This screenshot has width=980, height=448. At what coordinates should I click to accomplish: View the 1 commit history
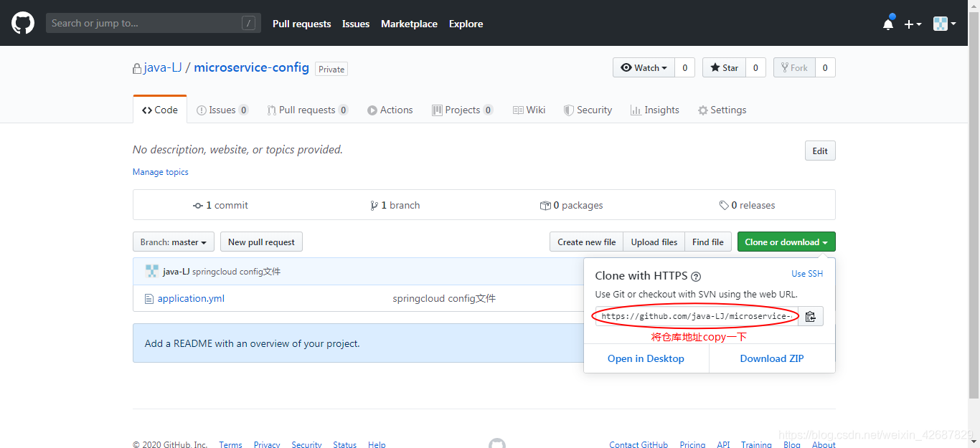(221, 205)
